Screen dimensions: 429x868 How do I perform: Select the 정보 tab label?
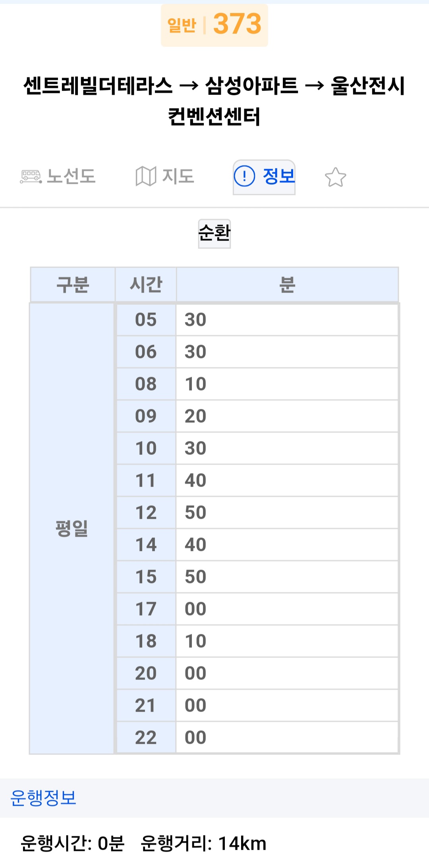pyautogui.click(x=278, y=176)
